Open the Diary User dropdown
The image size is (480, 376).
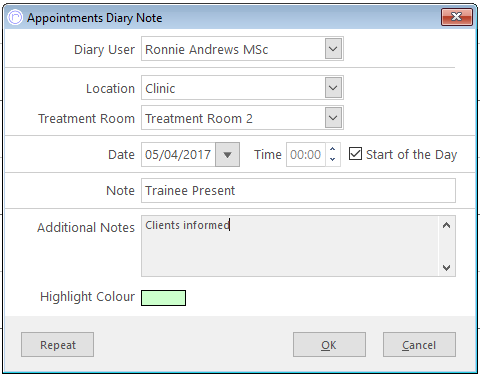coord(333,49)
